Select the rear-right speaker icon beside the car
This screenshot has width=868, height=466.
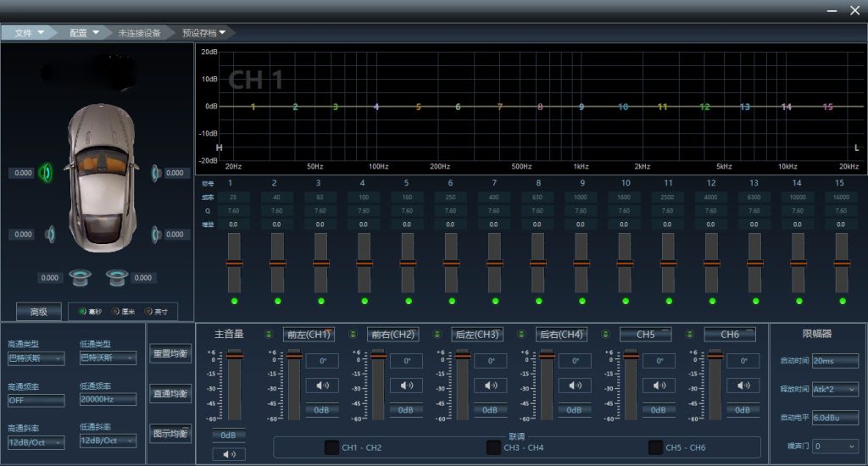pos(157,235)
